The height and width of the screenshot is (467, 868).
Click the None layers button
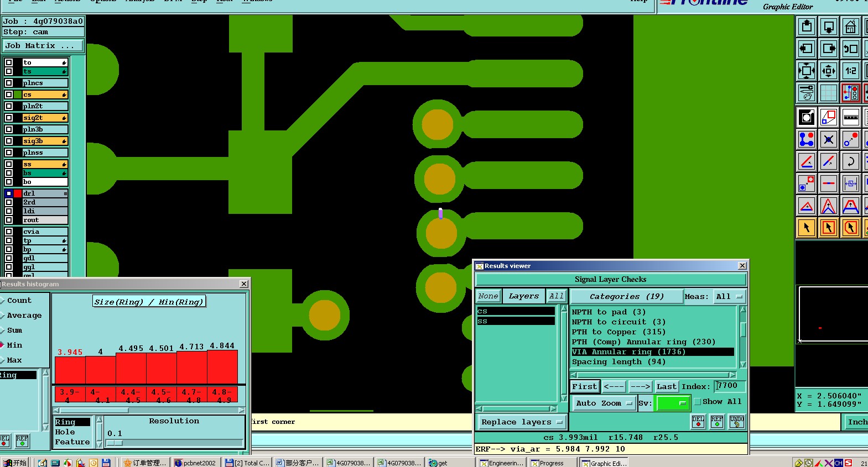488,296
